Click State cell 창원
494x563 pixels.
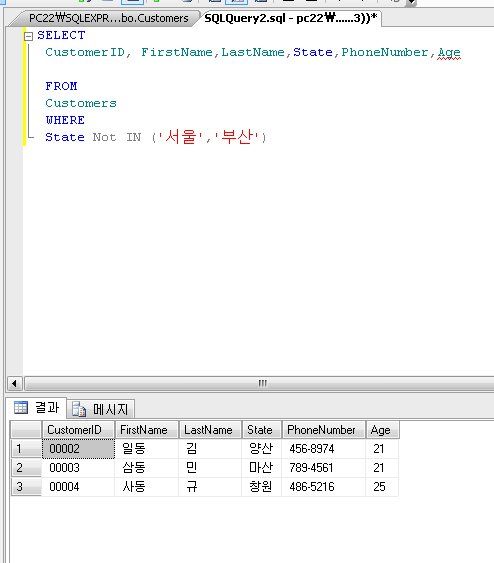(x=262, y=487)
